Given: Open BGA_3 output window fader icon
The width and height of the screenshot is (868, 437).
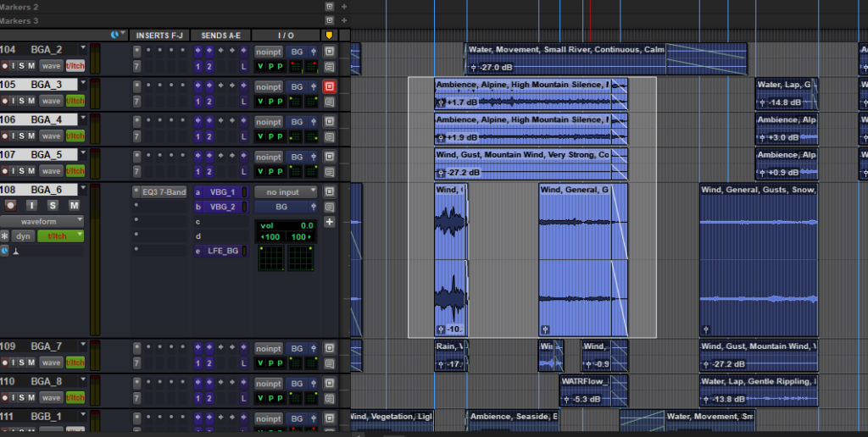Looking at the screenshot, I should pyautogui.click(x=314, y=87).
